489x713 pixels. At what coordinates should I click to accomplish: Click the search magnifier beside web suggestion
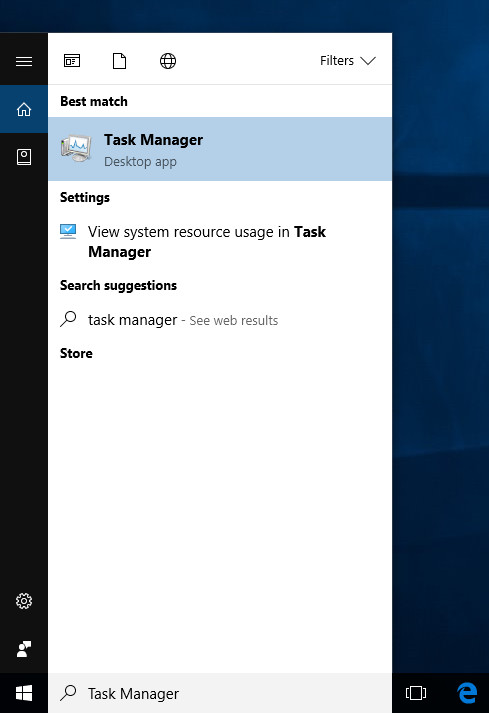point(68,319)
